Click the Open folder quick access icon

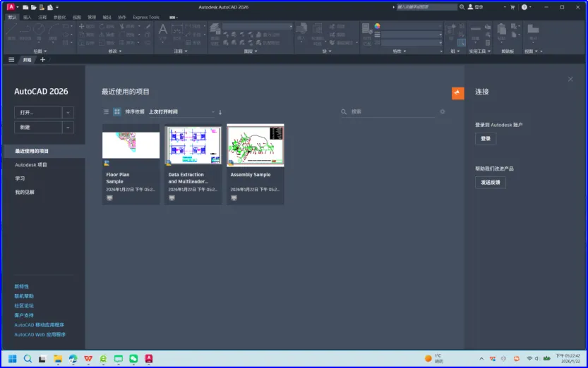(x=34, y=7)
